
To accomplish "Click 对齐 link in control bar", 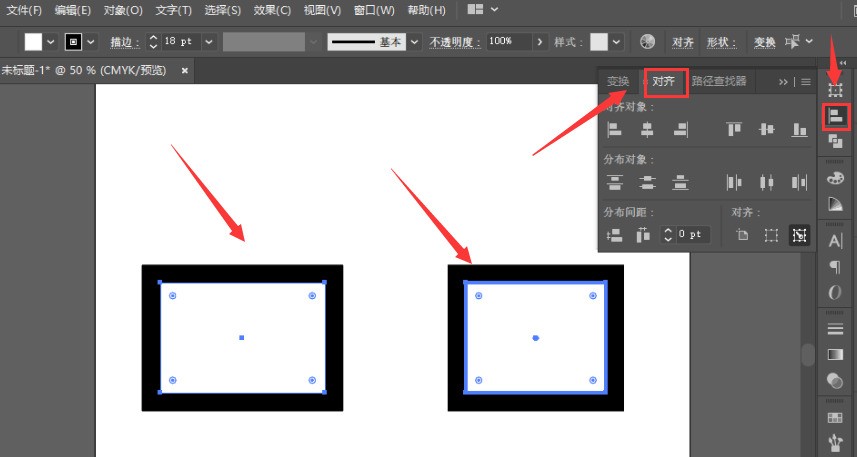I will 683,43.
